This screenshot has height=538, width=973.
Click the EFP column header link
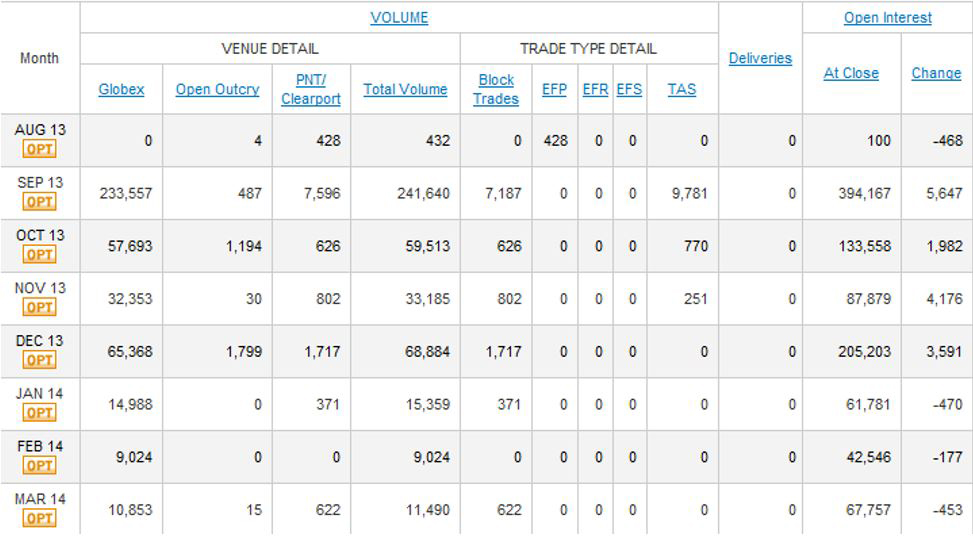click(x=554, y=89)
